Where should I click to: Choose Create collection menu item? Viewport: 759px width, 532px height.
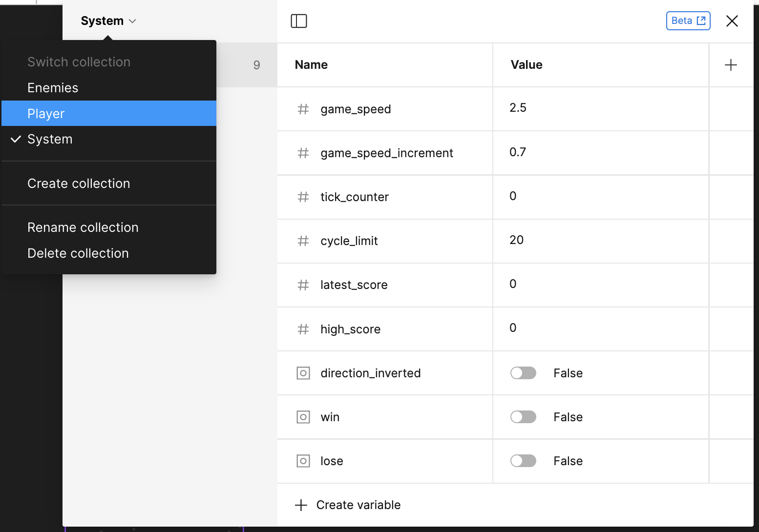coord(109,184)
